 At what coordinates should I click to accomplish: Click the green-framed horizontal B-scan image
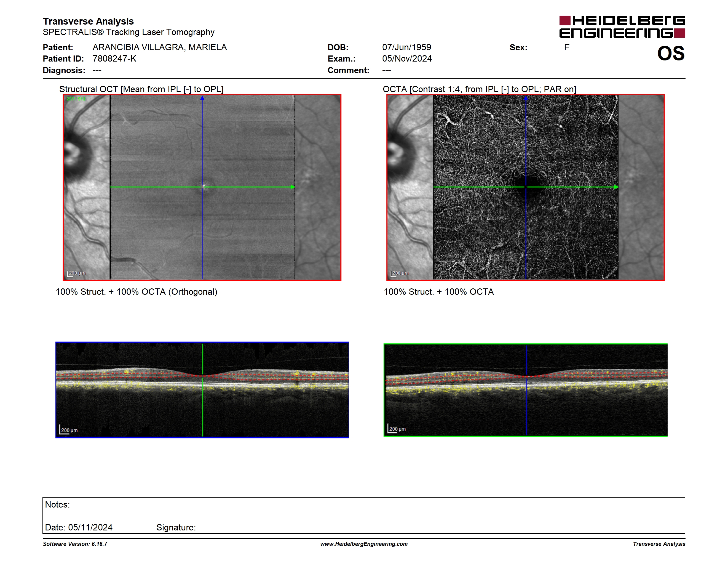pyautogui.click(x=525, y=390)
